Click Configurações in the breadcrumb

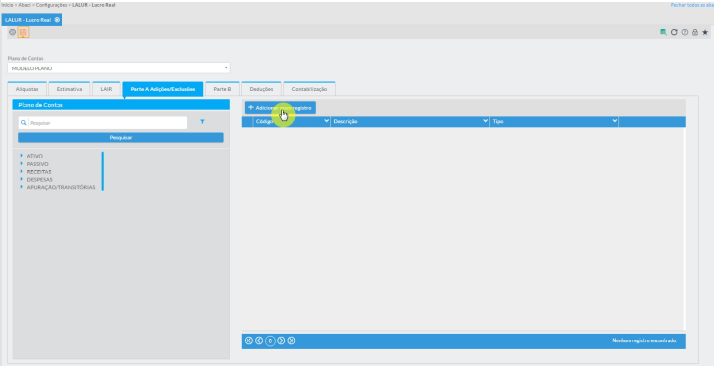click(51, 5)
